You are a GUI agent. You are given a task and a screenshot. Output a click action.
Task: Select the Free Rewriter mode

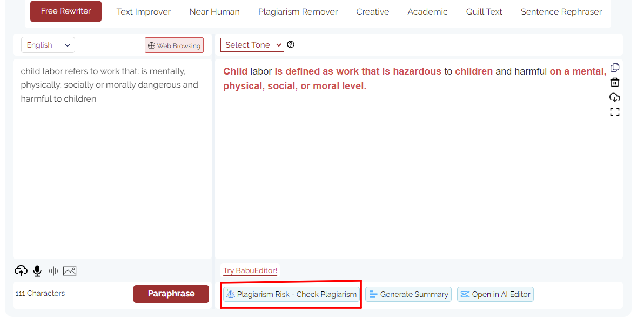(66, 11)
